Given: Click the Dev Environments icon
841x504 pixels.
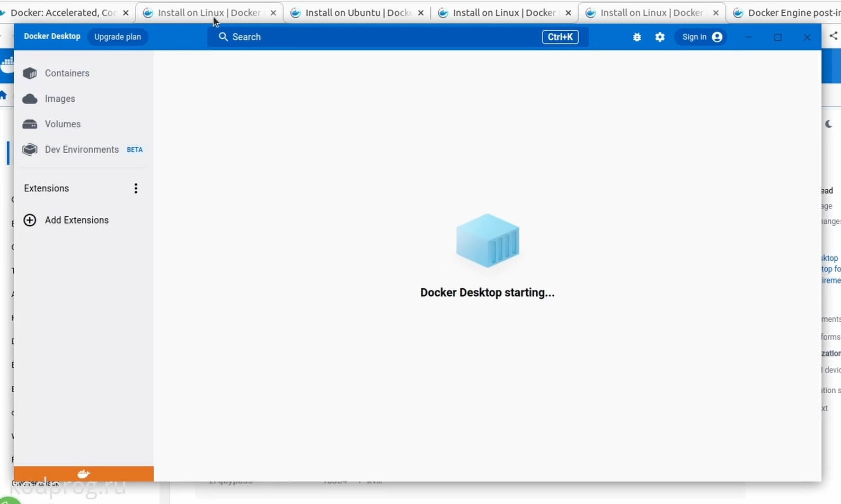Looking at the screenshot, I should point(30,149).
